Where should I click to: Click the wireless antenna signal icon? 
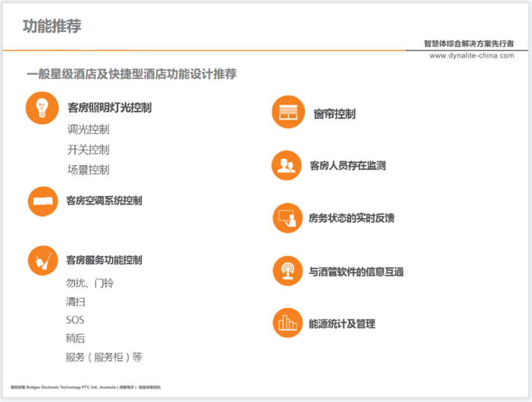(x=288, y=271)
